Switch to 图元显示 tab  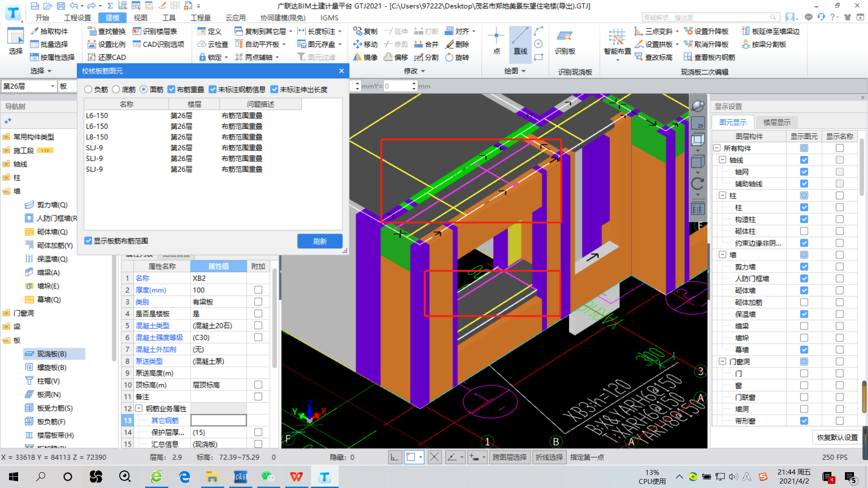click(733, 122)
